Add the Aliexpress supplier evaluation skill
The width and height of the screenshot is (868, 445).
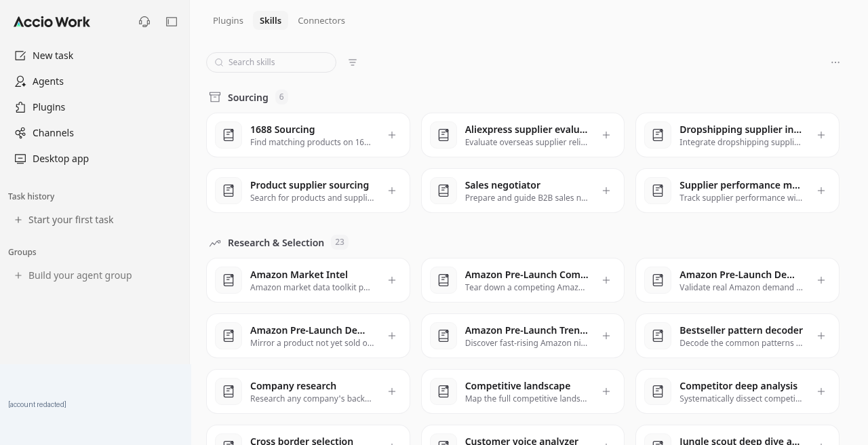tap(606, 135)
